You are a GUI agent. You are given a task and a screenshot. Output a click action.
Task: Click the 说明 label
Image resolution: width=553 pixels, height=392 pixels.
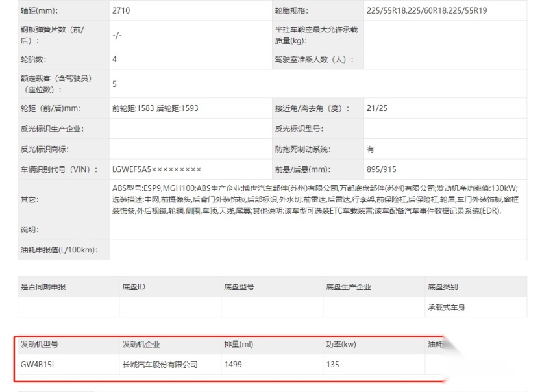coord(30,230)
